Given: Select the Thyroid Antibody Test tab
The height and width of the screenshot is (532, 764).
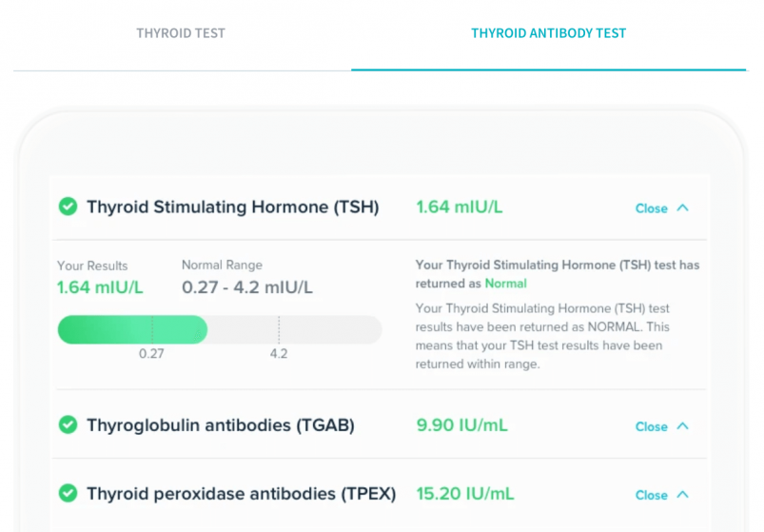Looking at the screenshot, I should pos(549,33).
